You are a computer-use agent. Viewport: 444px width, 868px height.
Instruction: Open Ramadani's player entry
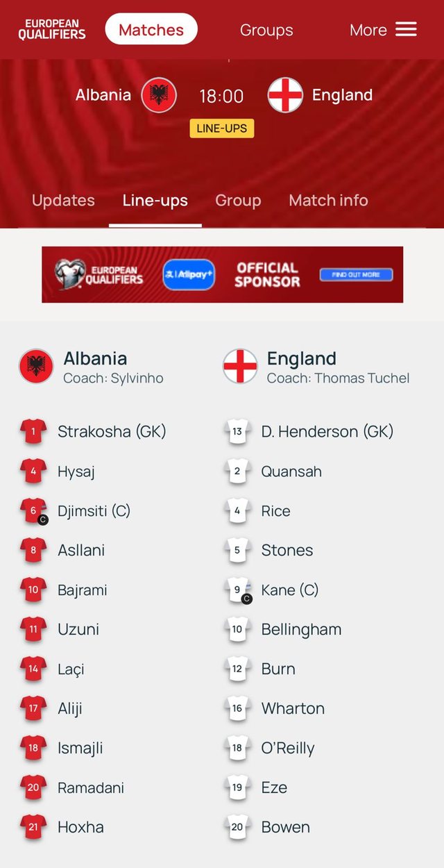[x=90, y=787]
